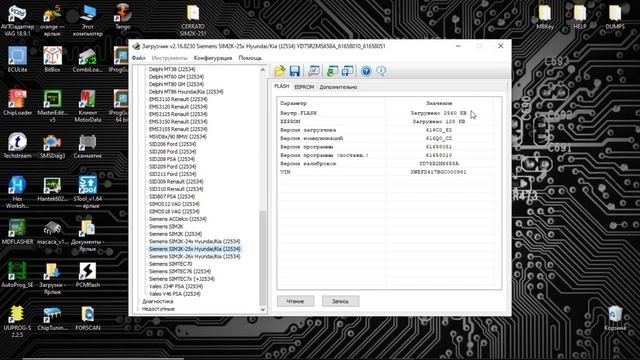Open help with the blue question icon

pyautogui.click(x=366, y=71)
